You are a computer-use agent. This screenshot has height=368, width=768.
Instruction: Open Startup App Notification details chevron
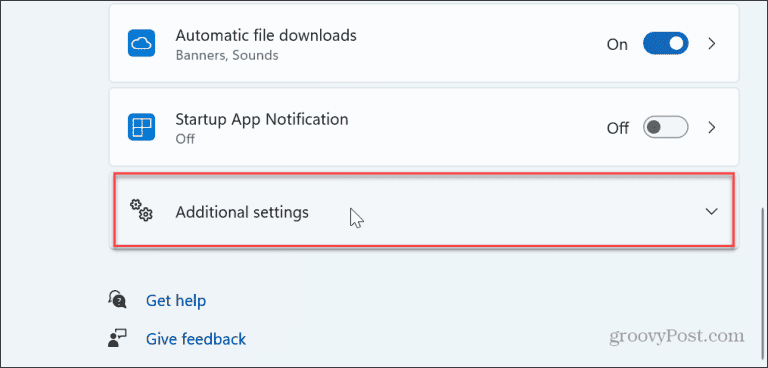tap(712, 128)
